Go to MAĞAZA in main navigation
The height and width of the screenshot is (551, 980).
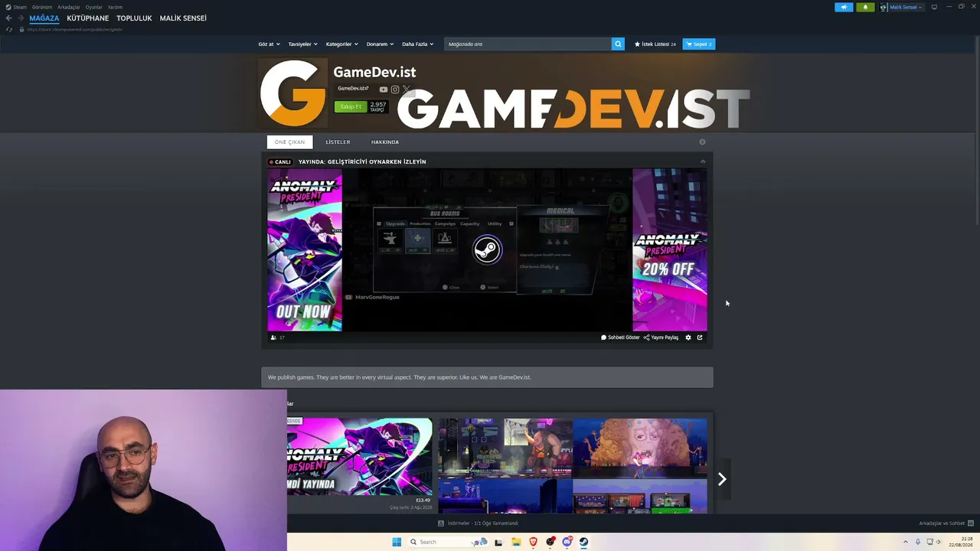44,18
